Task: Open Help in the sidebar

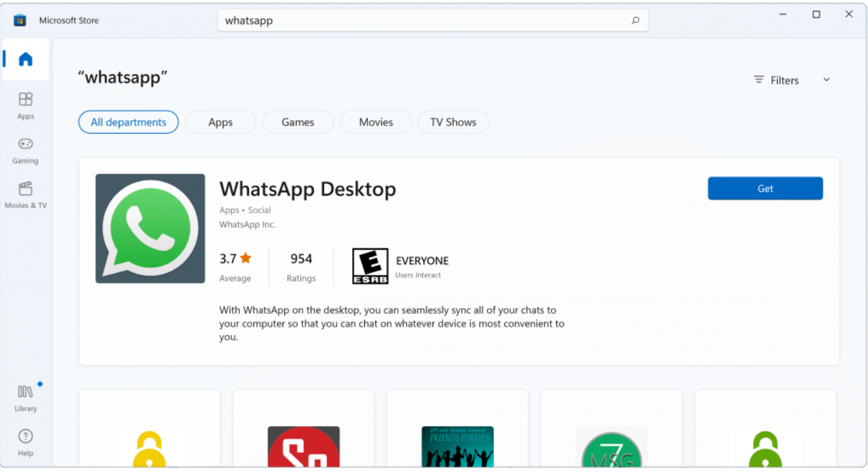Action: (25, 442)
